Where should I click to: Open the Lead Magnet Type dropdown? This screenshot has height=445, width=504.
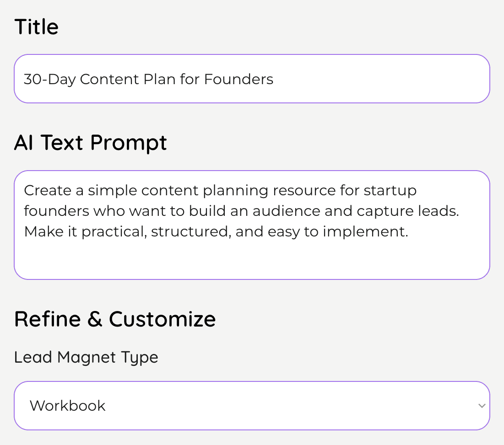252,406
